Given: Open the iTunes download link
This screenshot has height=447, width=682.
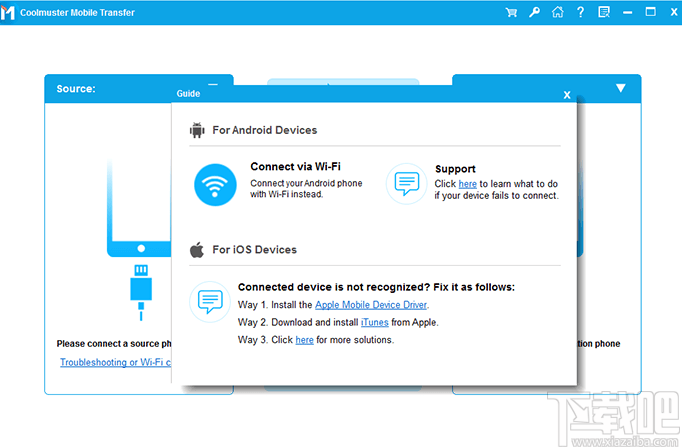Looking at the screenshot, I should pyautogui.click(x=374, y=322).
